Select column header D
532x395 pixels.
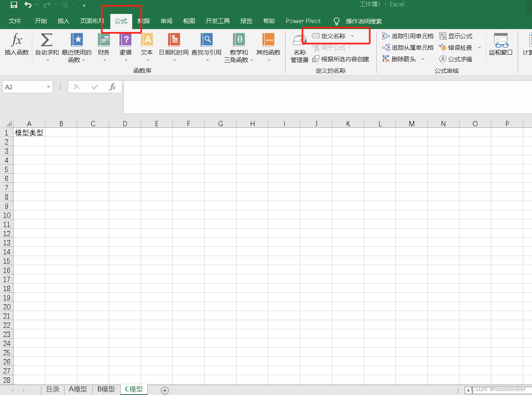125,123
